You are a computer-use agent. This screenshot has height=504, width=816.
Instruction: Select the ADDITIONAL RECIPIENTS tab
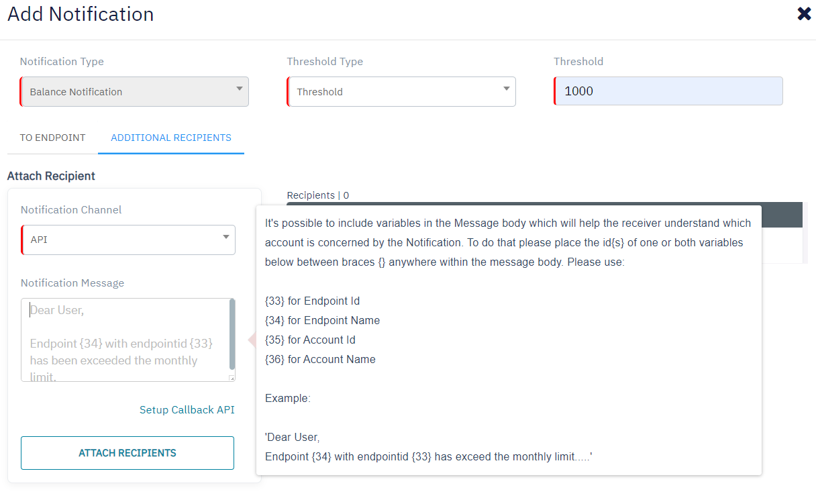click(170, 138)
